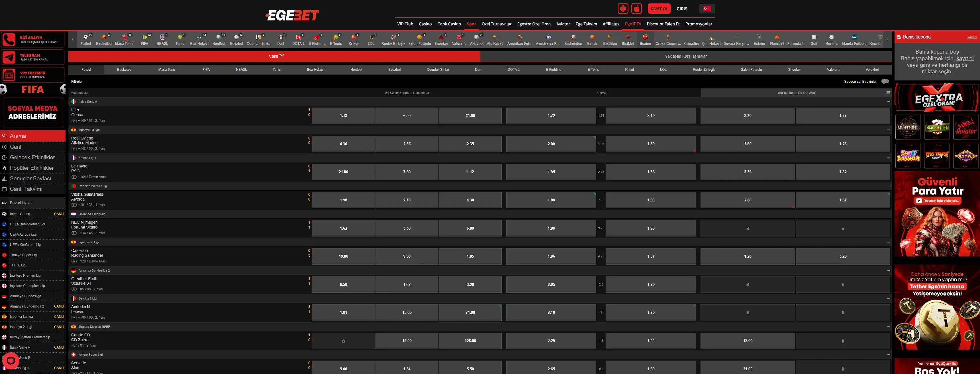
Task: Click the Apple app download icon
Action: pos(636,8)
